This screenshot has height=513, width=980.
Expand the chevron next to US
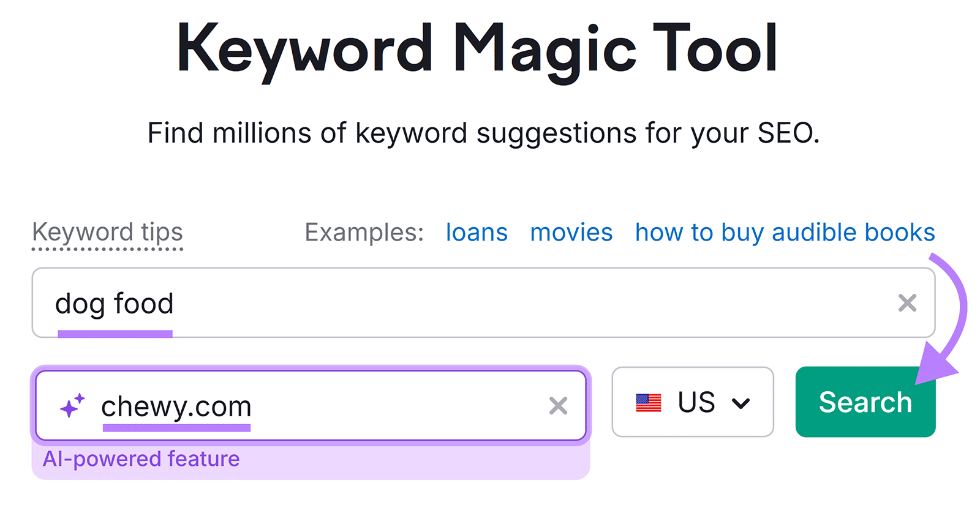[742, 403]
